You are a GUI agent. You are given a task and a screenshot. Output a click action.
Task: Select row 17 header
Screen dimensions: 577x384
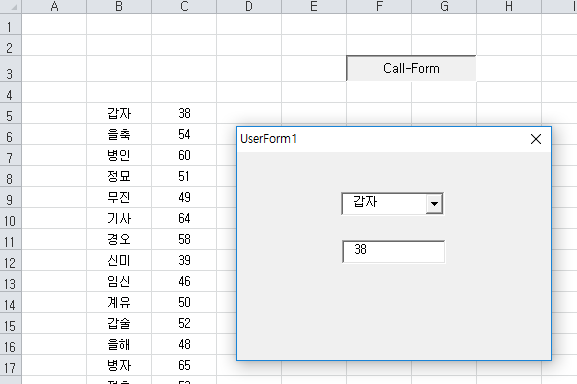pyautogui.click(x=10, y=365)
